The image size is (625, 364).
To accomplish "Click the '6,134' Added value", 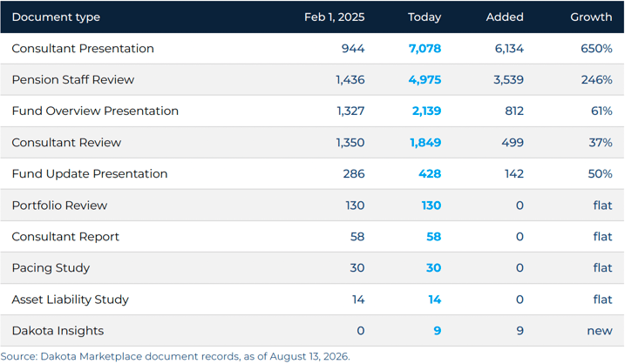I will click(x=509, y=49).
